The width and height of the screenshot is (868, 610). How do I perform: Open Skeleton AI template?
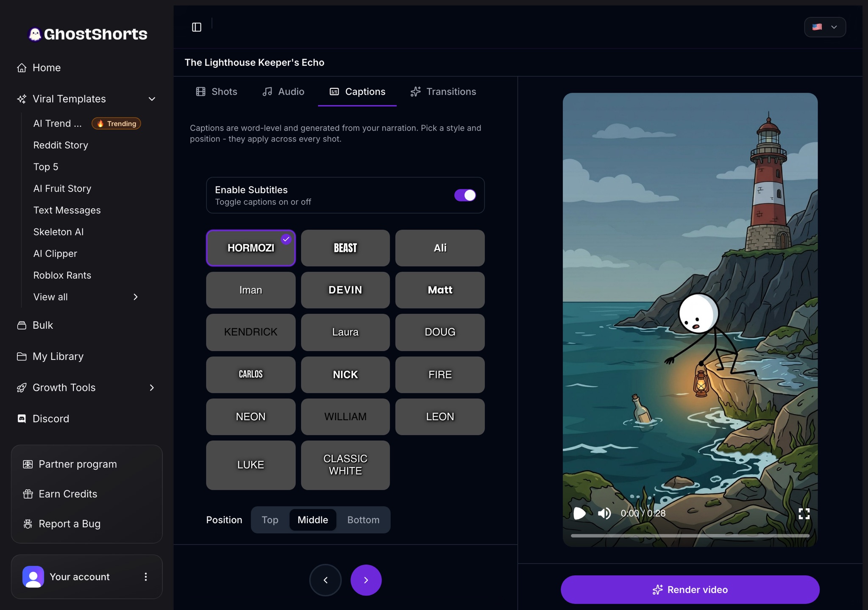coord(58,232)
